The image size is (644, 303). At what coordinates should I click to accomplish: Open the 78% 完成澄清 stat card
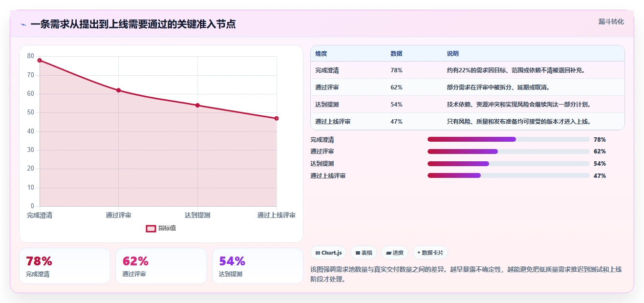(x=64, y=266)
